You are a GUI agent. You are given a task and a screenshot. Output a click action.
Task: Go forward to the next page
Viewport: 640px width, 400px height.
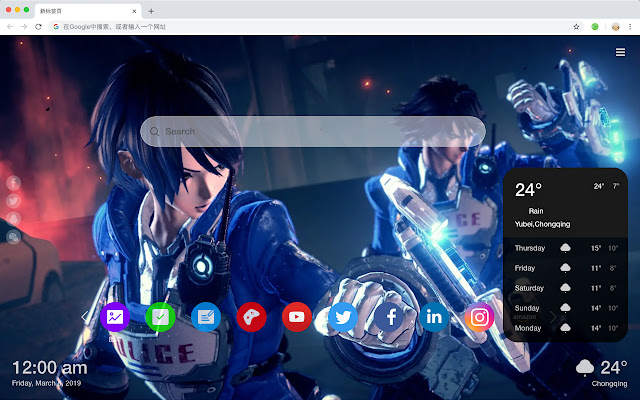coord(24,27)
